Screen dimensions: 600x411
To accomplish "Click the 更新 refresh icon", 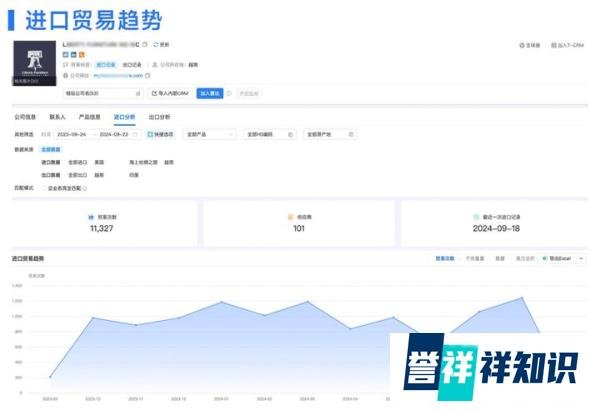I will (156, 45).
